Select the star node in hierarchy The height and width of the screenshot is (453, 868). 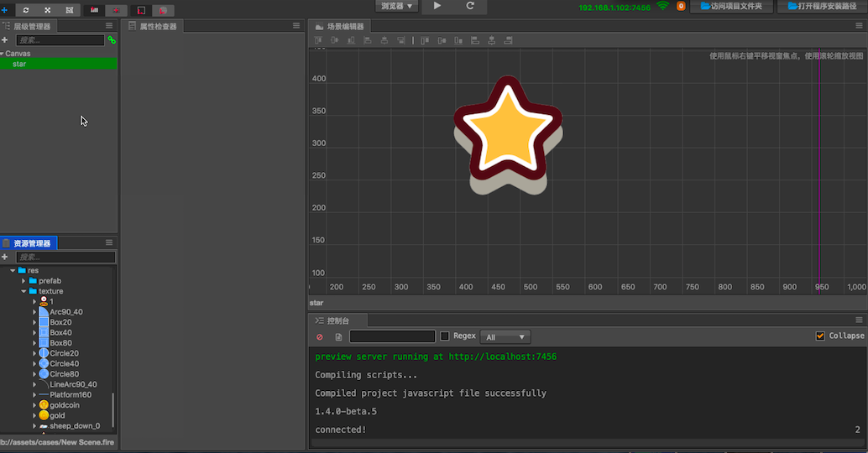58,64
